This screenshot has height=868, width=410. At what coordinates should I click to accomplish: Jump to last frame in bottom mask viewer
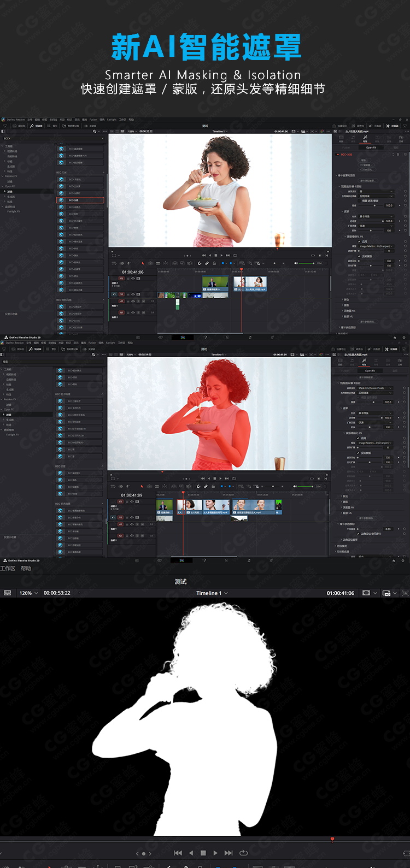click(229, 853)
